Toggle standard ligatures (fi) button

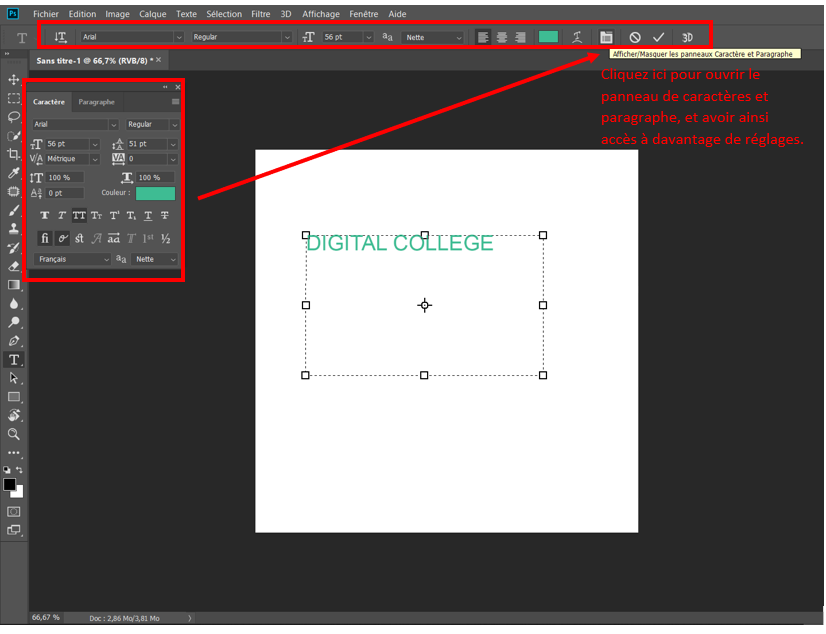45,239
